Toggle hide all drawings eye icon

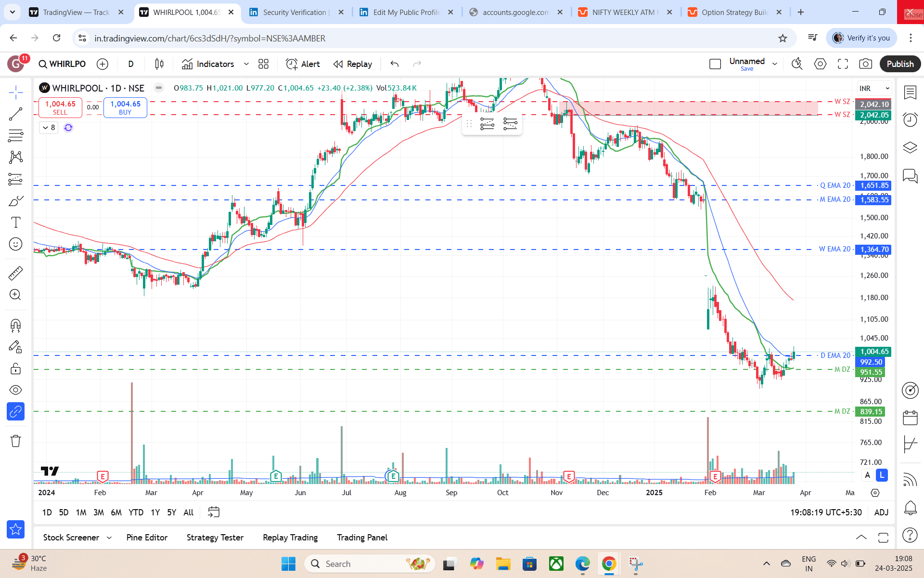pos(16,390)
